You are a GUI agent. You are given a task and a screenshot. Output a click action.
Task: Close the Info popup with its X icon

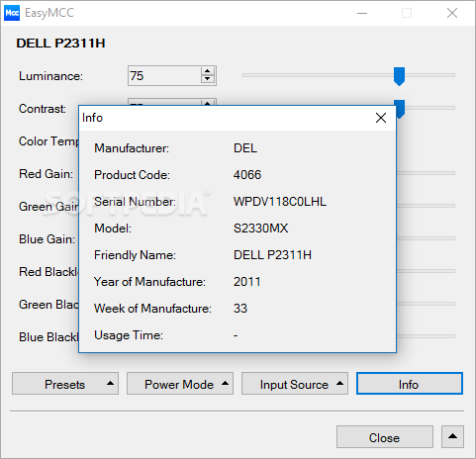tap(381, 118)
